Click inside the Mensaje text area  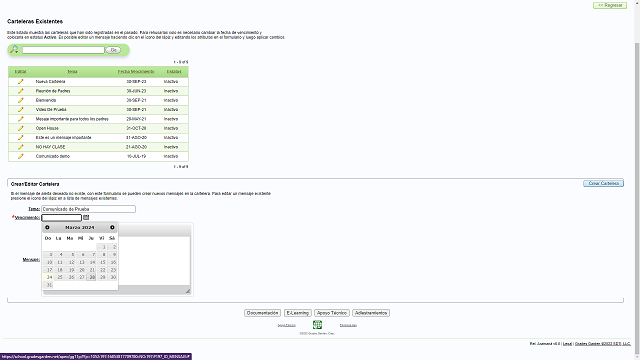[x=155, y=261]
